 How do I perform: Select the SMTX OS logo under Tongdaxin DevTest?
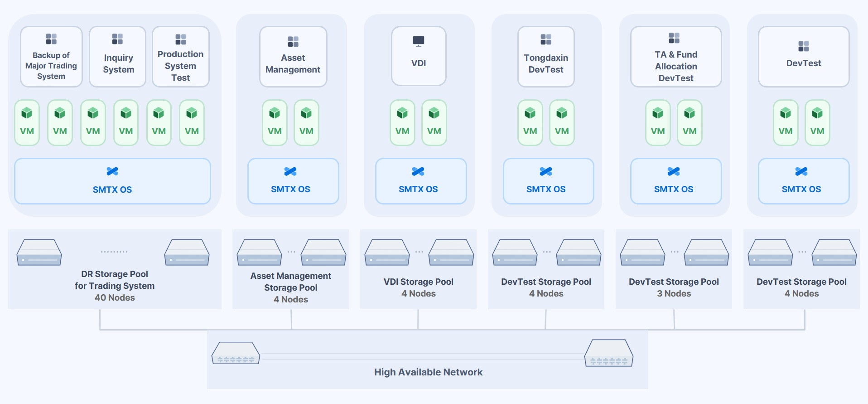[x=546, y=171]
